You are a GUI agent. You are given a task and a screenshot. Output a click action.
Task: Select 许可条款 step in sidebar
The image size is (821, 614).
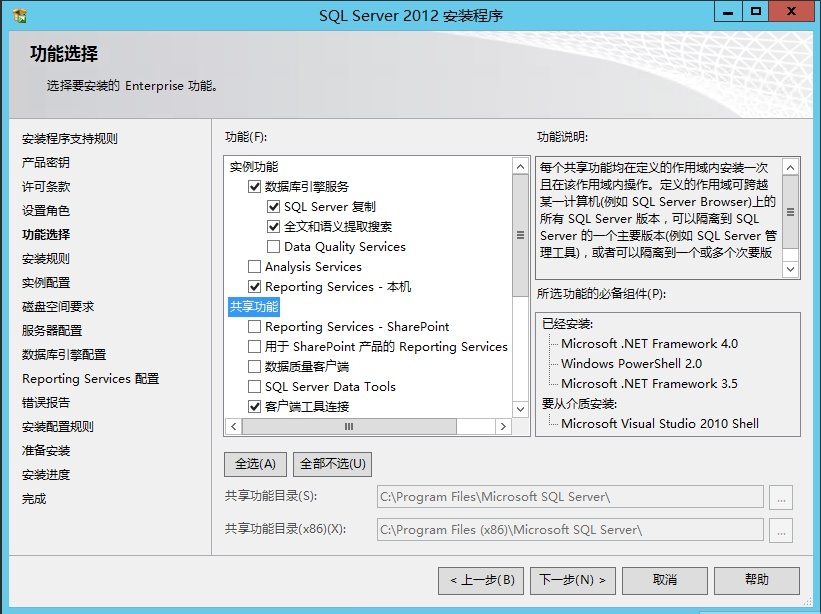(46, 187)
